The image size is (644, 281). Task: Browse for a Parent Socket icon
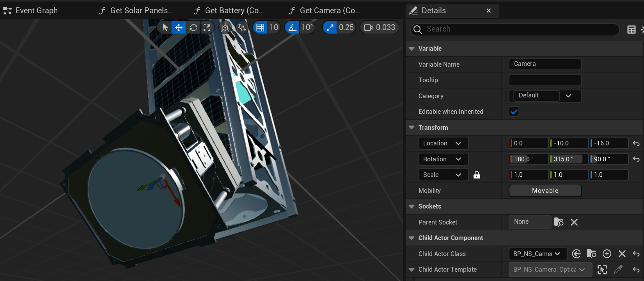tap(559, 222)
